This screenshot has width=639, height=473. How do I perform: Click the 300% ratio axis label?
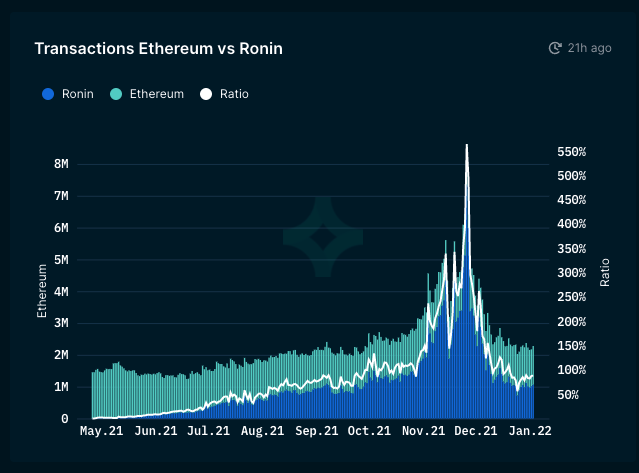tap(572, 273)
